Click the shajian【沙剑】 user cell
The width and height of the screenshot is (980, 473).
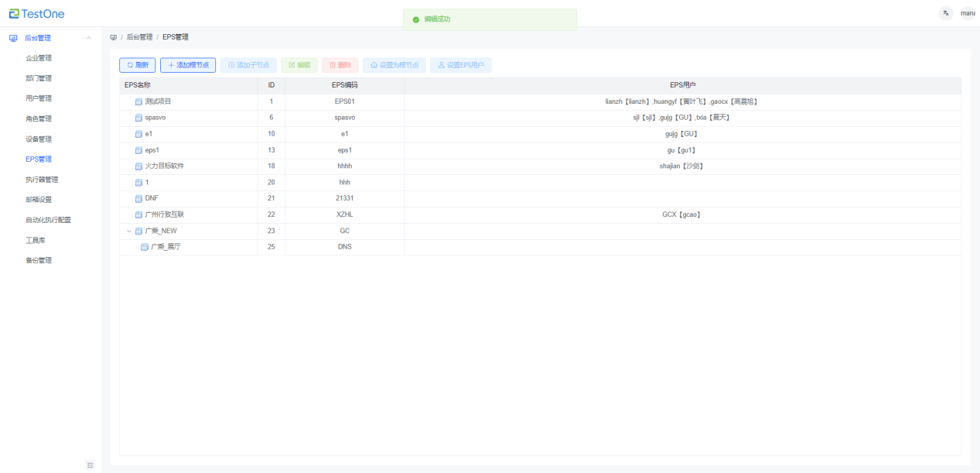pos(682,166)
